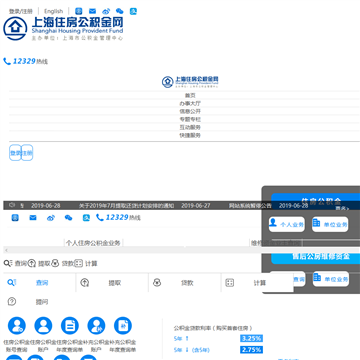Click the 2019-06-27 date in the ticker
Viewport: 360px width, 360px height.
coord(196,206)
